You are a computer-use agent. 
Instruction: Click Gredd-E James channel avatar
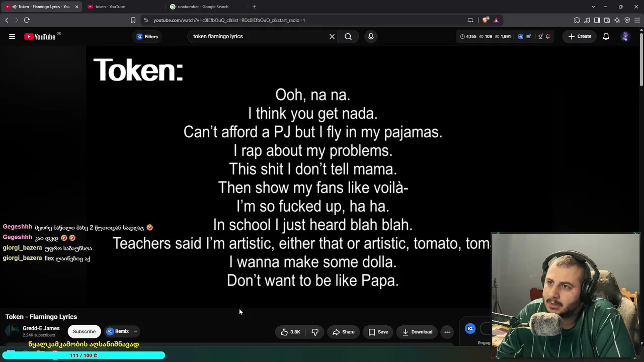[x=12, y=331]
